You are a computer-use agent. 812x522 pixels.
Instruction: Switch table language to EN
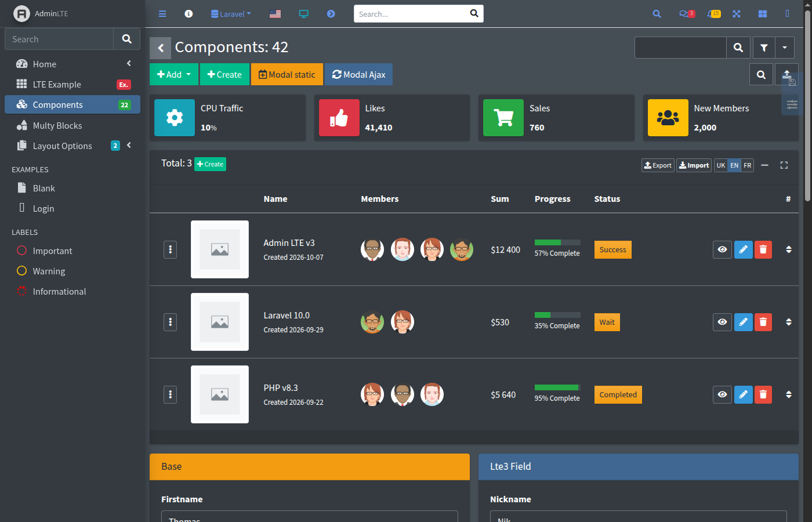click(734, 165)
